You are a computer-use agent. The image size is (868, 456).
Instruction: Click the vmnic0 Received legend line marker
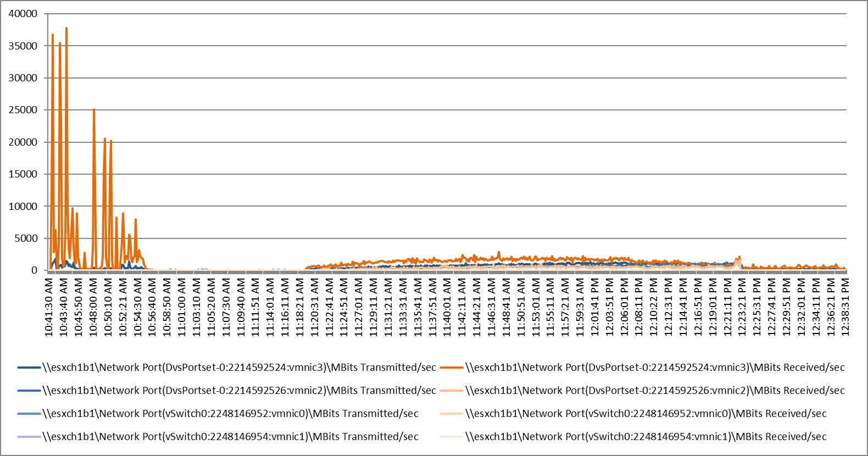pyautogui.click(x=452, y=414)
